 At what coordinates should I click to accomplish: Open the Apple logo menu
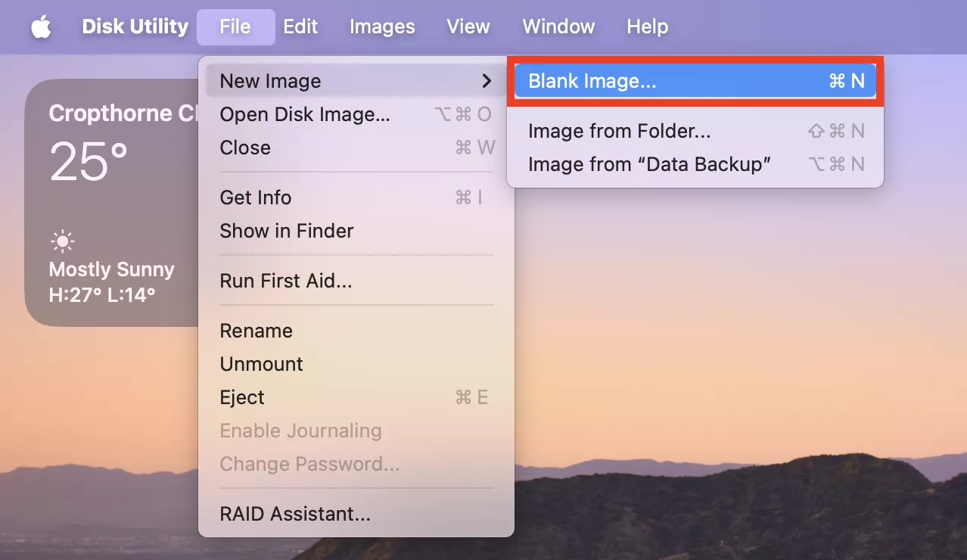click(x=41, y=27)
